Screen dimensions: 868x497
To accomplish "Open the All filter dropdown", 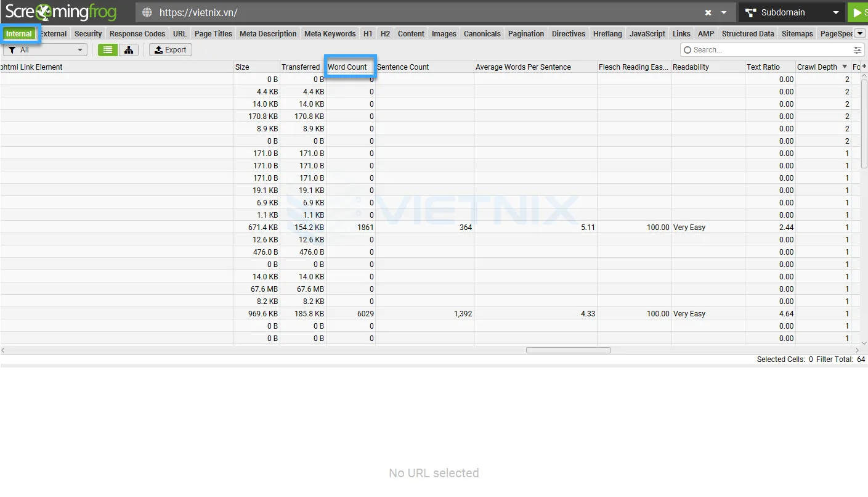I will [45, 50].
